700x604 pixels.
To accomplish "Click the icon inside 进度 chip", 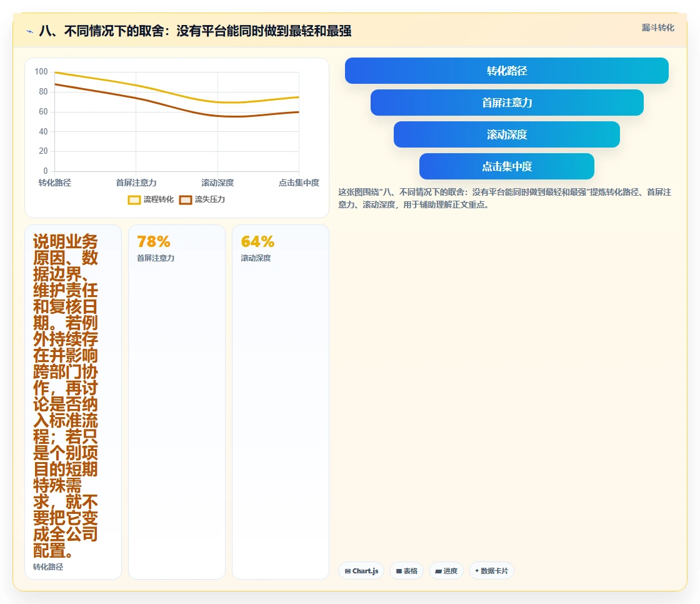I will [x=438, y=571].
